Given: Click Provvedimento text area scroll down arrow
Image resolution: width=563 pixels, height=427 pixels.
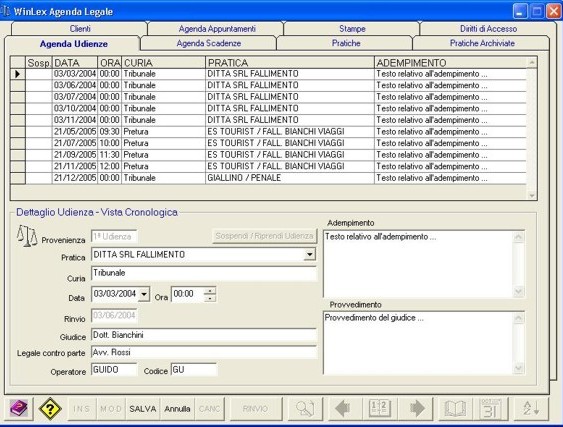Looking at the screenshot, I should (518, 368).
